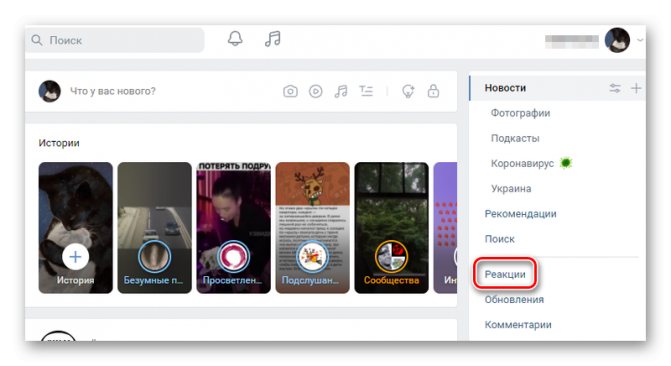This screenshot has height=366, width=671.
Task: Open profile avatar in the header
Action: coord(617,40)
